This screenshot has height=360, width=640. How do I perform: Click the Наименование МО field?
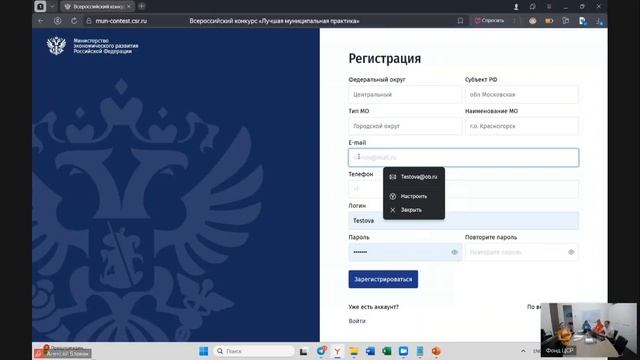pyautogui.click(x=522, y=126)
